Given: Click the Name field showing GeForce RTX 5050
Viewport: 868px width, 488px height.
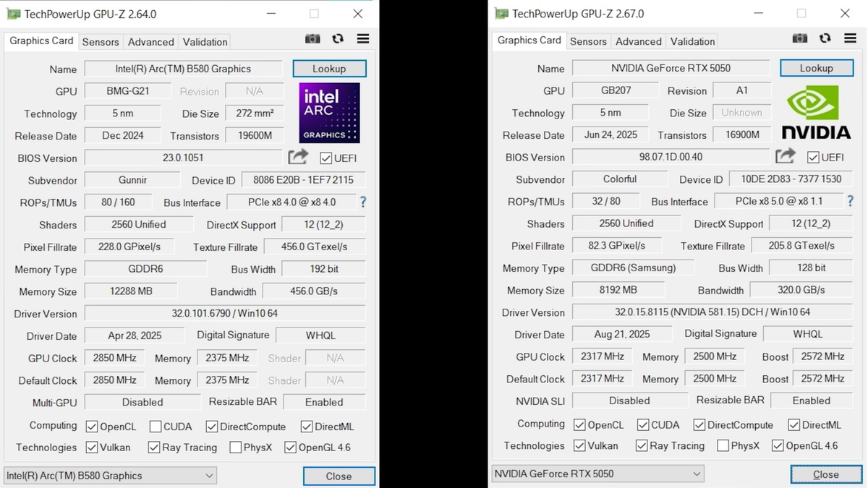Looking at the screenshot, I should [671, 68].
